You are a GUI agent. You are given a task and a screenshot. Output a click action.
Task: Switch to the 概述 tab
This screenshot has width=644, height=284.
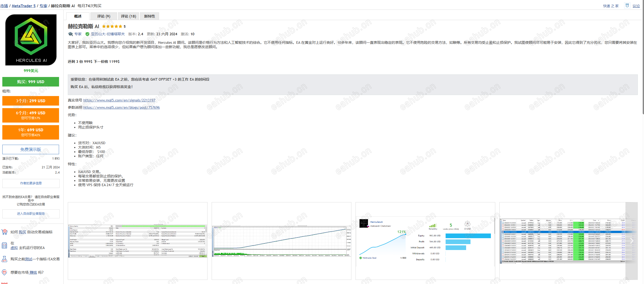tap(78, 16)
